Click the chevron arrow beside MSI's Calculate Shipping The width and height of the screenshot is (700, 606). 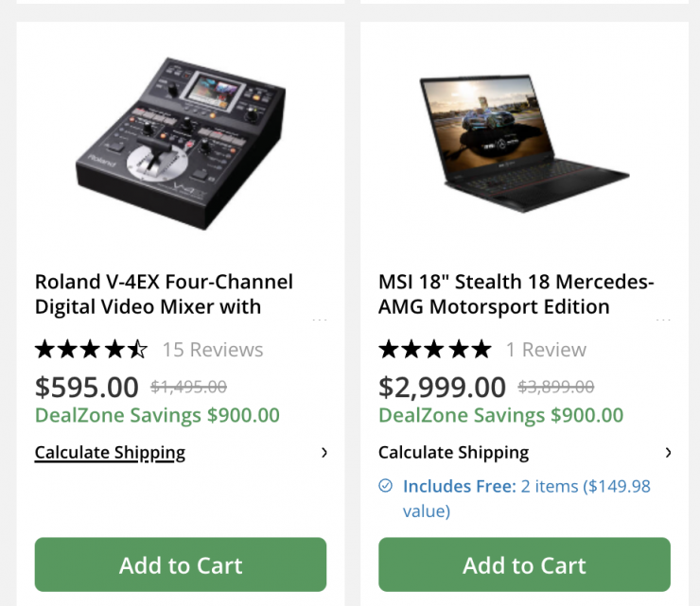[x=668, y=452]
